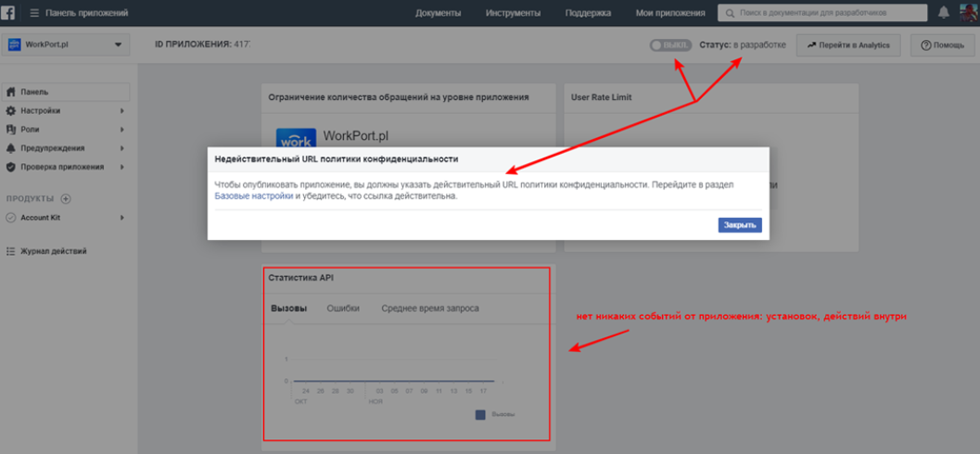Open the notifications bell icon
This screenshot has height=454, width=980.
pyautogui.click(x=944, y=12)
